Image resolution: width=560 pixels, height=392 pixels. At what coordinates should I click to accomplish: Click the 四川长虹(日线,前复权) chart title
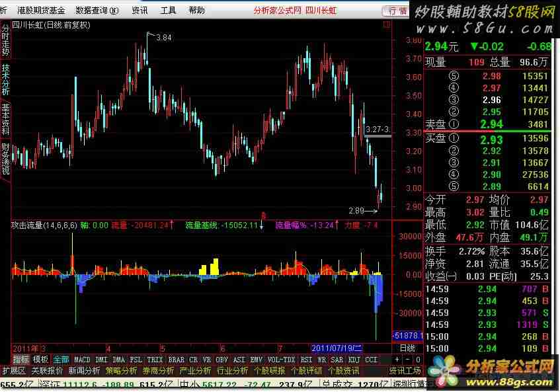[52, 25]
